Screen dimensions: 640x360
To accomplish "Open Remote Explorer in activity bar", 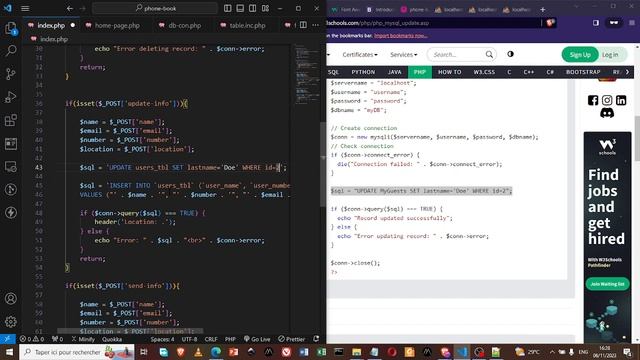I will coord(11,167).
